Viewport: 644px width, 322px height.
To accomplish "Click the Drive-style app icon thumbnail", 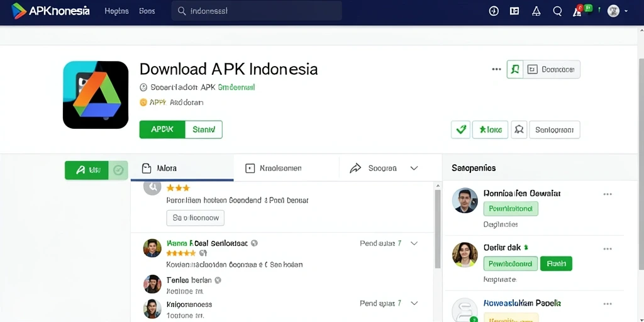I will point(96,95).
